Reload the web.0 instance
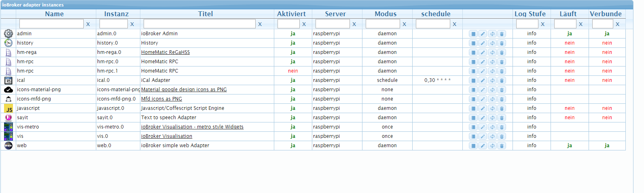Screen dimensions: 644x193 [x=492, y=146]
